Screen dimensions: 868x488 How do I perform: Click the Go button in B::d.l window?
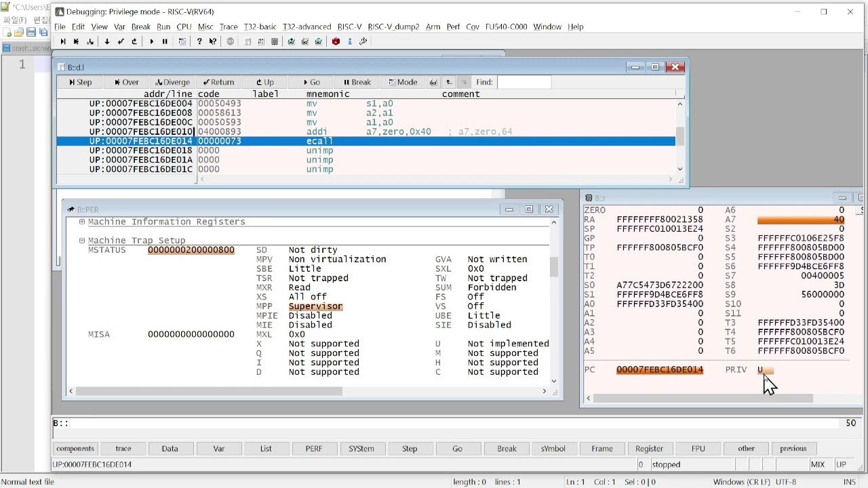pyautogui.click(x=311, y=82)
